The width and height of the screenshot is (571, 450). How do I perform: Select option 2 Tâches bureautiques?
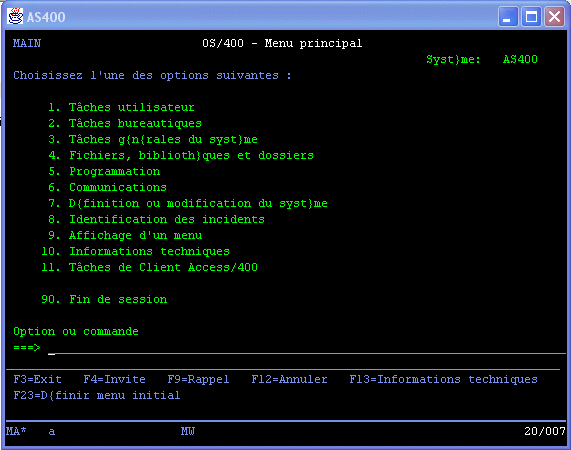[125, 123]
